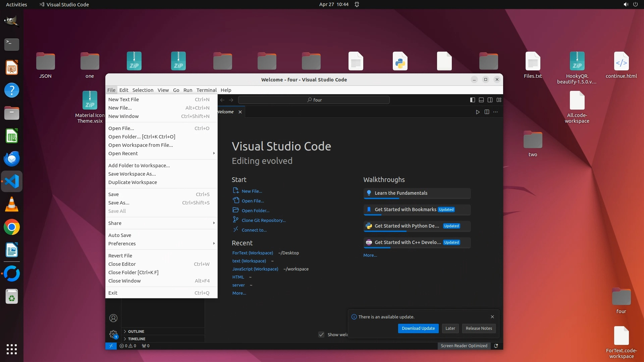Open the Terminal menu
644x362 pixels.
click(206, 90)
